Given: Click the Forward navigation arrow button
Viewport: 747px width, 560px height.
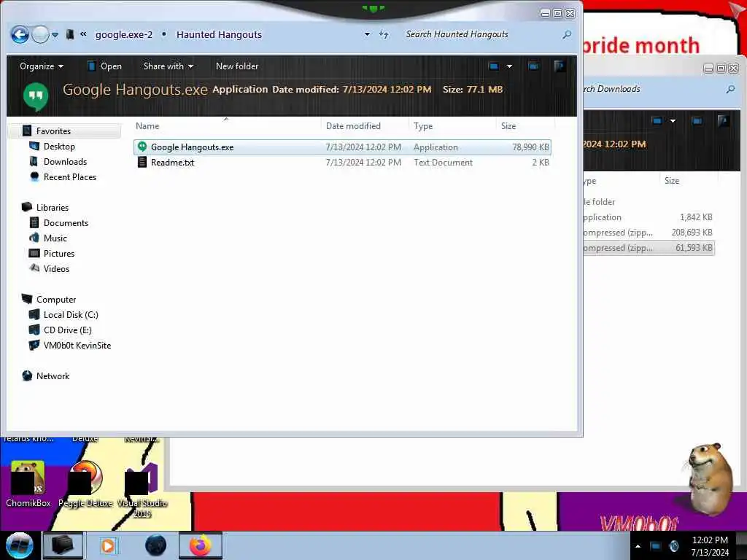Looking at the screenshot, I should [41, 34].
